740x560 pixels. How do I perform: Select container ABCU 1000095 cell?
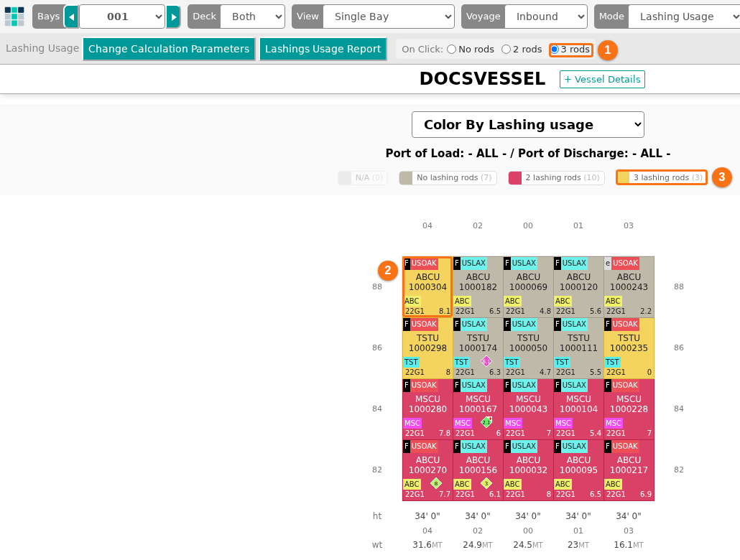click(578, 470)
